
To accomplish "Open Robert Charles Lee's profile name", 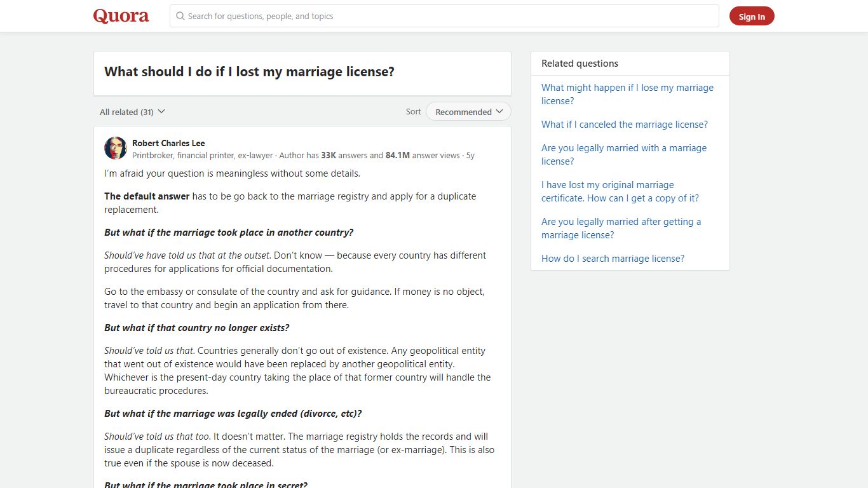I will 168,143.
